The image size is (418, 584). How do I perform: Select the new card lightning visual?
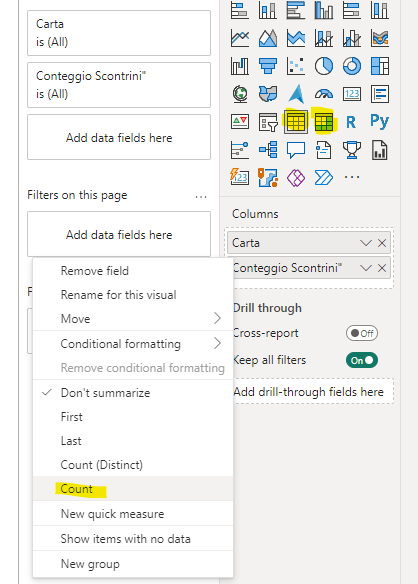[240, 177]
